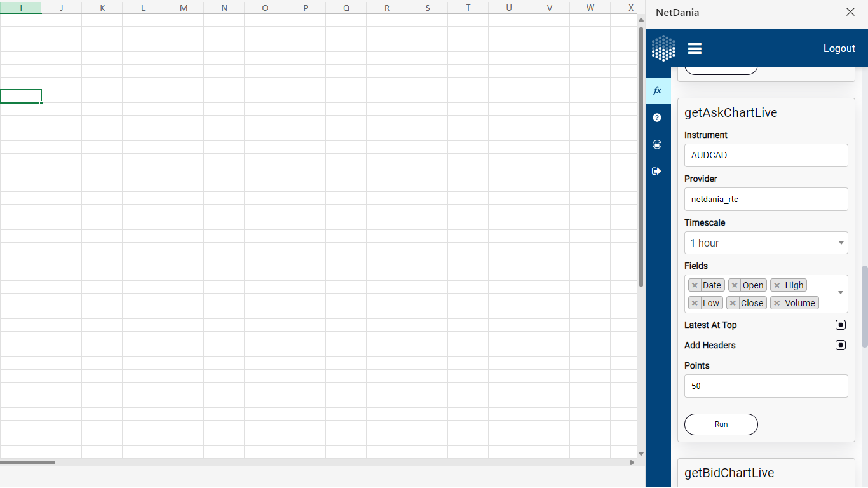Click the getBidChartLive heading text
The image size is (868, 488).
point(729,473)
